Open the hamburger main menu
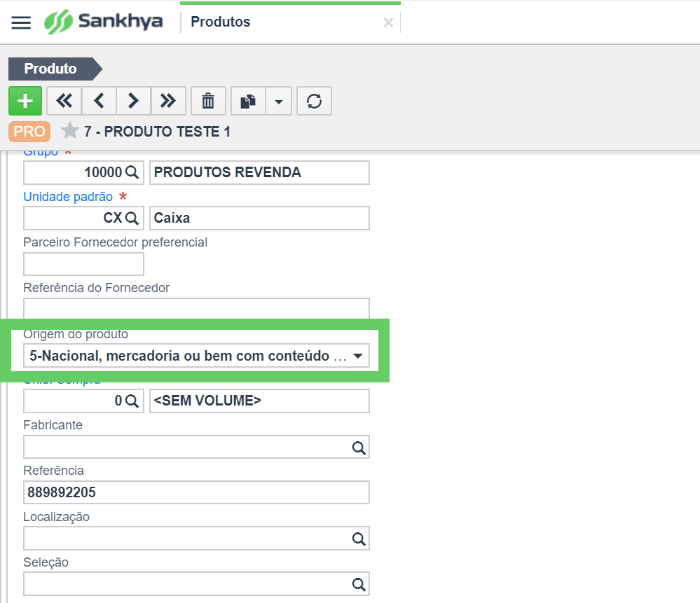Screen dimensions: 700x603 (x=22, y=22)
